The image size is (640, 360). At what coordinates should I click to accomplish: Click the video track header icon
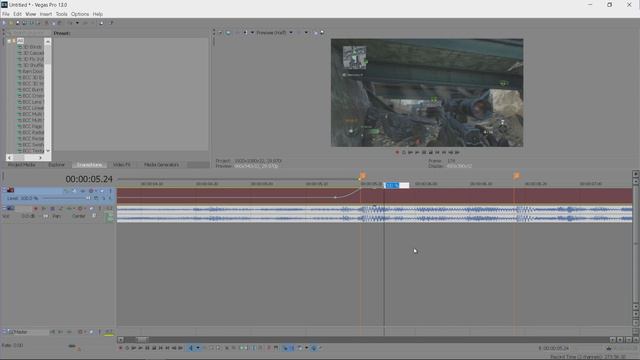(11, 190)
